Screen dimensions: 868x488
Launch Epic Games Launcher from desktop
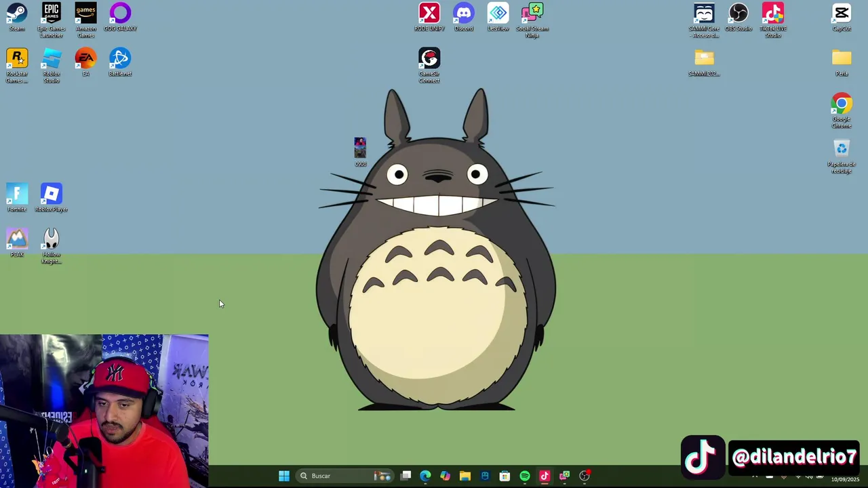pyautogui.click(x=52, y=20)
